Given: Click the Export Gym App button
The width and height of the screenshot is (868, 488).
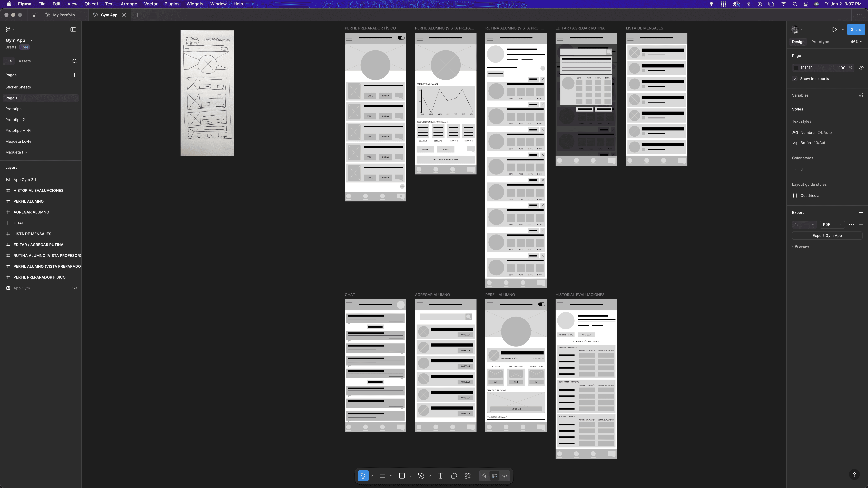Looking at the screenshot, I should [x=827, y=235].
